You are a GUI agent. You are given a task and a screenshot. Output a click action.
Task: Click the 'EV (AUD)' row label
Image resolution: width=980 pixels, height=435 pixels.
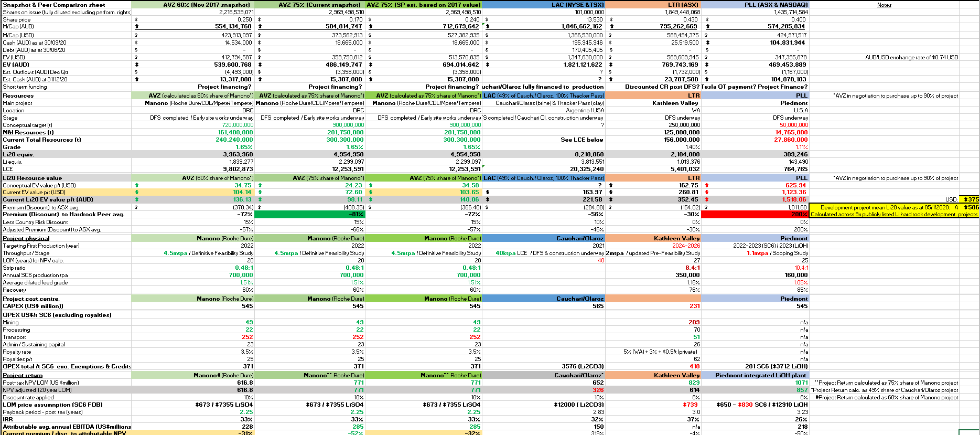[16, 65]
